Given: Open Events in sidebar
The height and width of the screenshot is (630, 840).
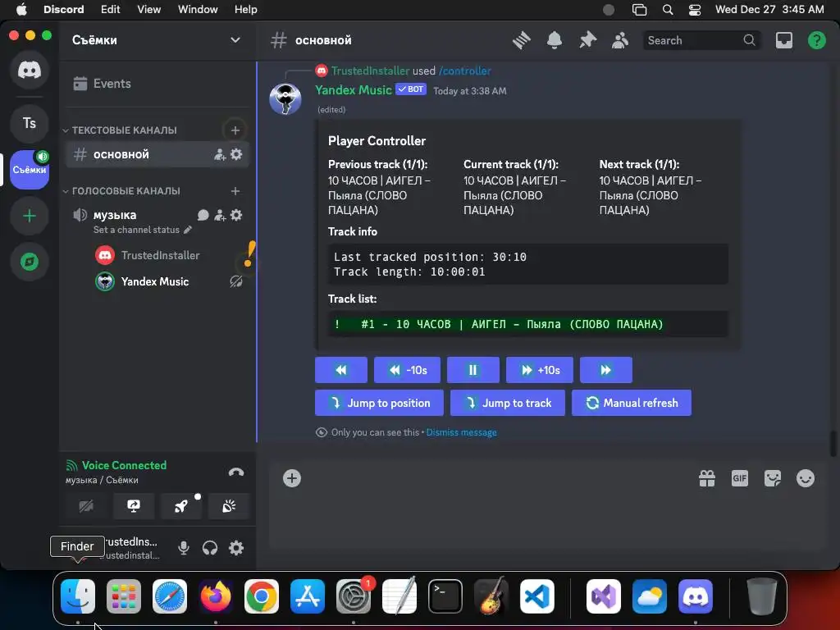Looking at the screenshot, I should point(157,84).
